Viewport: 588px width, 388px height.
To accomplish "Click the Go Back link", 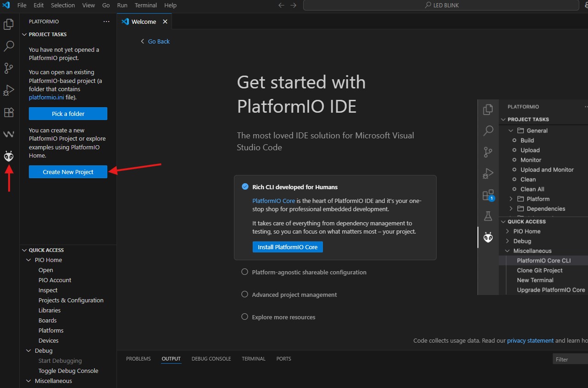I will [x=155, y=41].
